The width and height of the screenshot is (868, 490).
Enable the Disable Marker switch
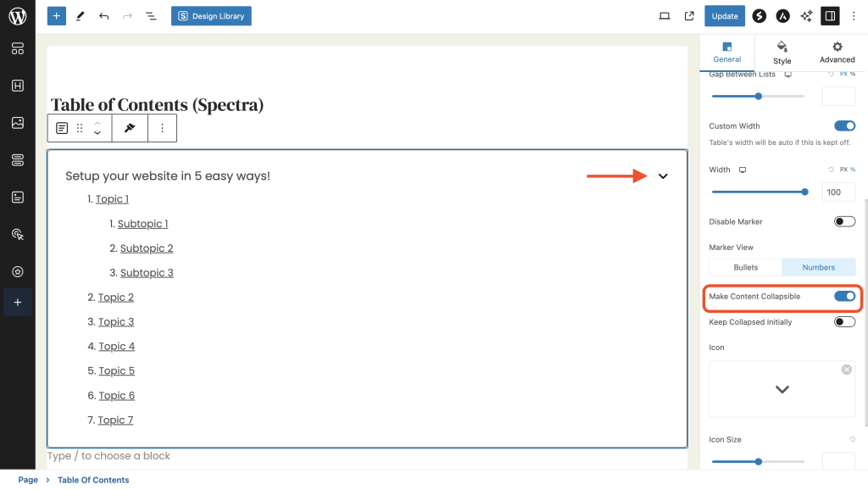(844, 222)
